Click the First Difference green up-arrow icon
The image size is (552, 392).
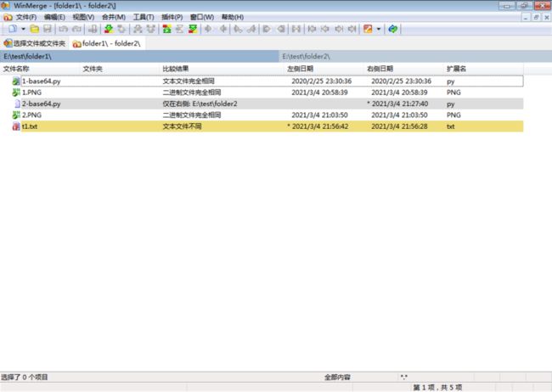(166, 29)
